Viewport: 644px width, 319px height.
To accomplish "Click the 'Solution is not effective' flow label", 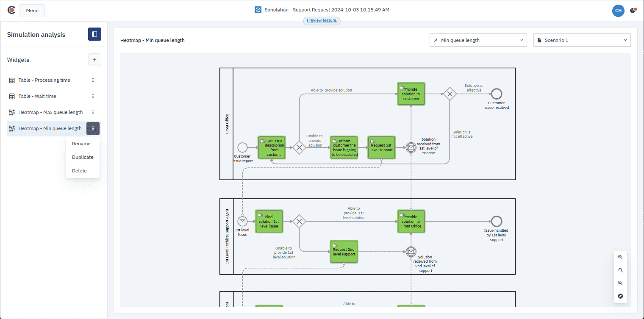I will tap(461, 134).
